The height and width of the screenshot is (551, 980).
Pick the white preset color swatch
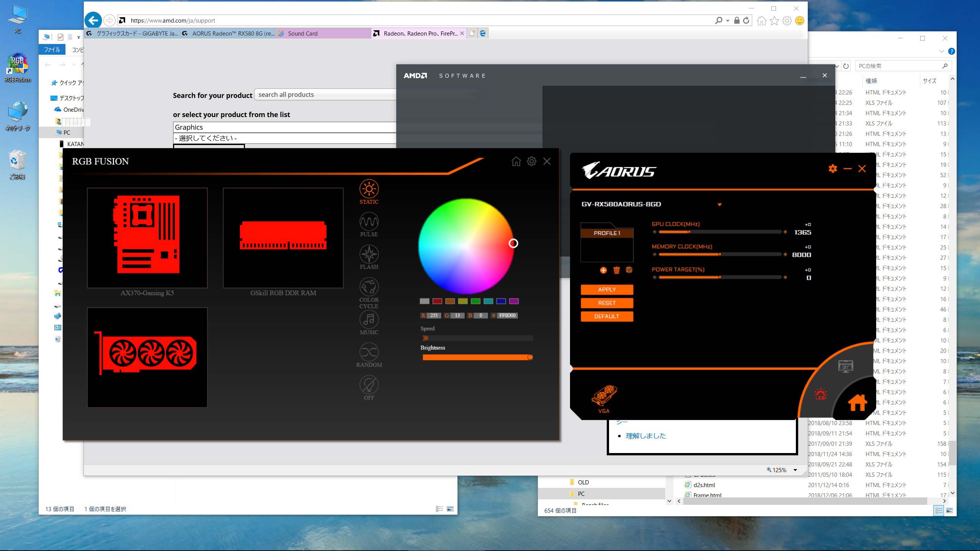coord(425,302)
